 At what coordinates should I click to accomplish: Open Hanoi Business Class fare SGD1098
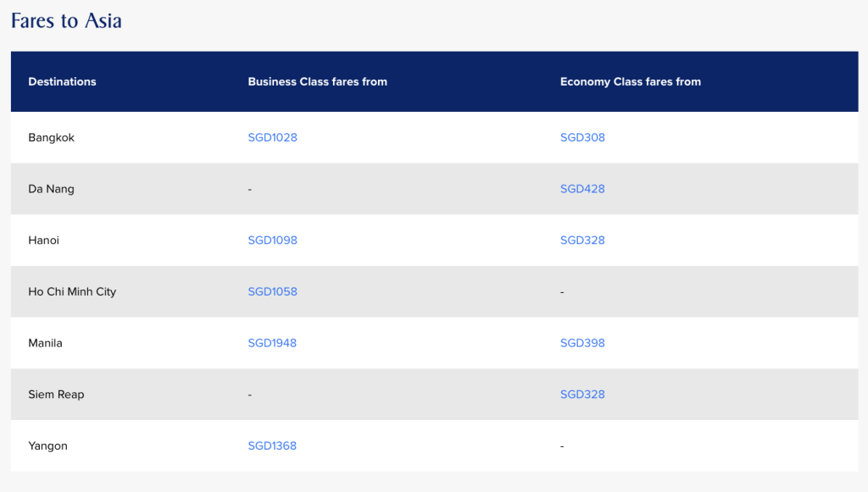pyautogui.click(x=272, y=240)
